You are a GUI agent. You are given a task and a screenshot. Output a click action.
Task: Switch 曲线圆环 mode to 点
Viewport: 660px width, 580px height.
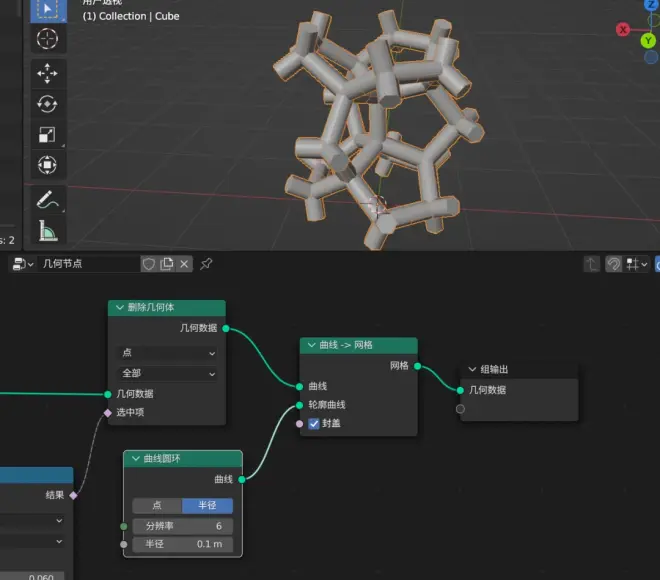[x=157, y=506]
